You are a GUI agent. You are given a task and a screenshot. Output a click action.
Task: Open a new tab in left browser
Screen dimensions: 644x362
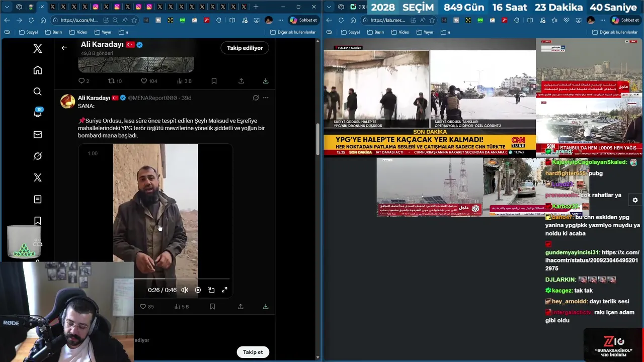(256, 7)
